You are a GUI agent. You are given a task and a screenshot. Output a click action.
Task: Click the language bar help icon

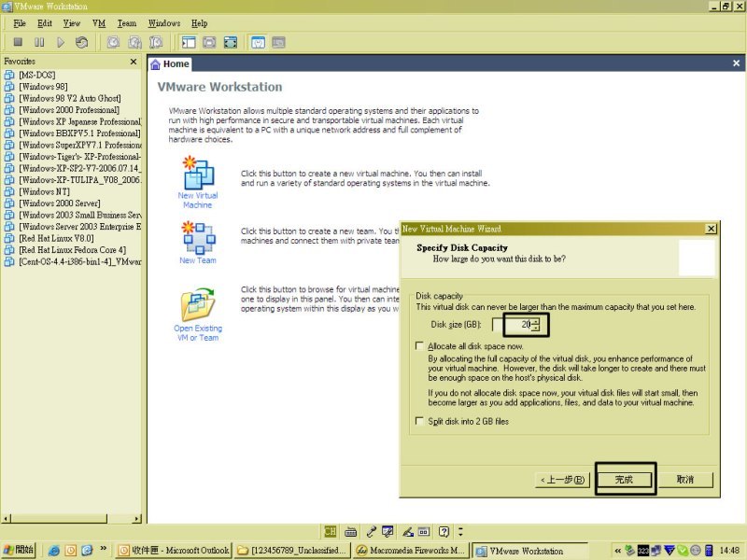(444, 531)
